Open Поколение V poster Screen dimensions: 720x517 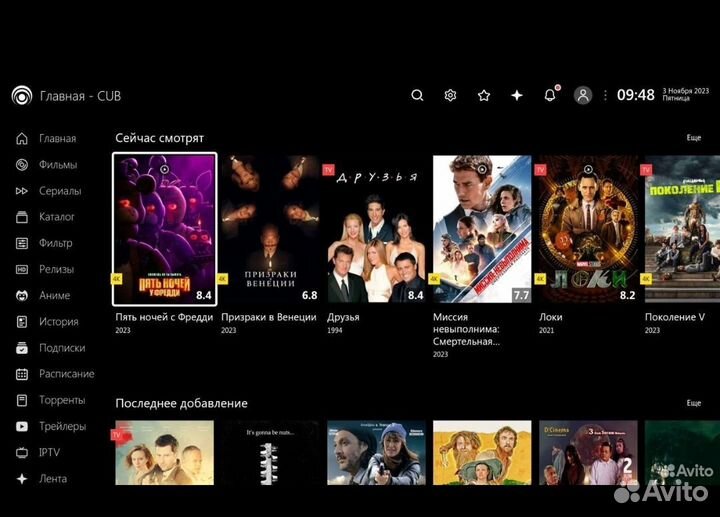(x=682, y=229)
